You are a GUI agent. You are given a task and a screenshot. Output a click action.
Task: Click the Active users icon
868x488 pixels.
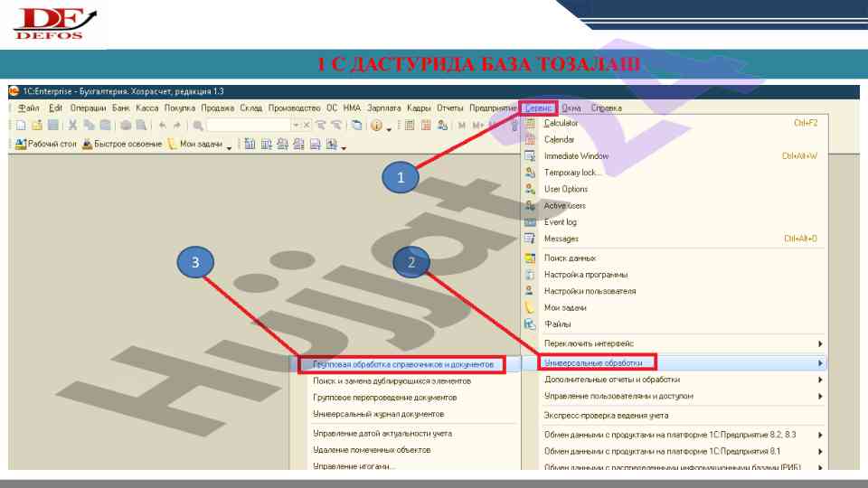(531, 206)
